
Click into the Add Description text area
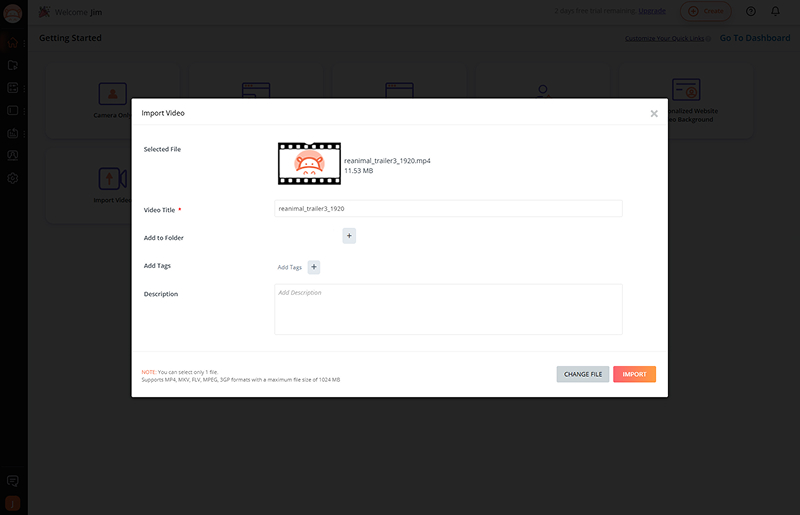(x=448, y=310)
